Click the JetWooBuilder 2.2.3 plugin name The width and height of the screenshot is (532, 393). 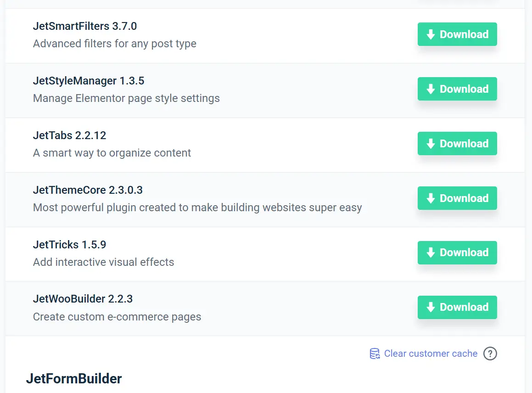[83, 299]
